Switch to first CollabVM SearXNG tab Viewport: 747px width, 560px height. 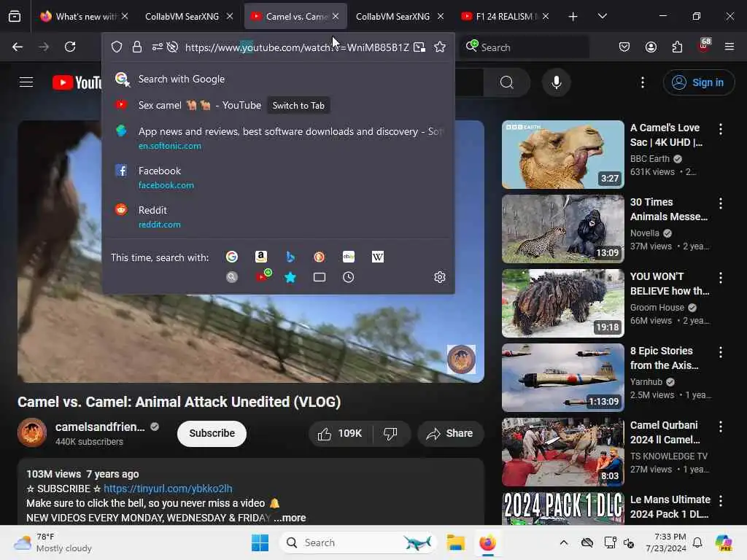coord(189,16)
